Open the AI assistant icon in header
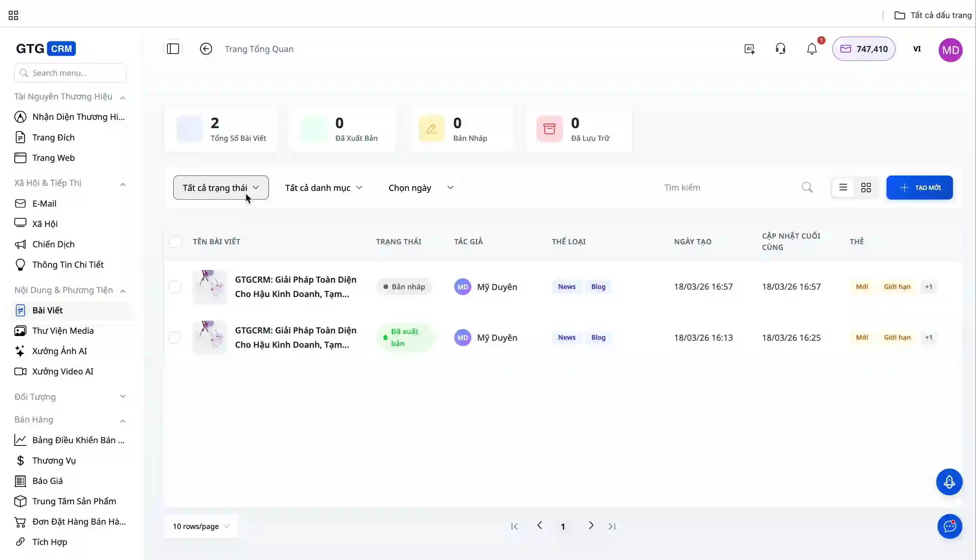Image resolution: width=976 pixels, height=560 pixels. (x=749, y=49)
